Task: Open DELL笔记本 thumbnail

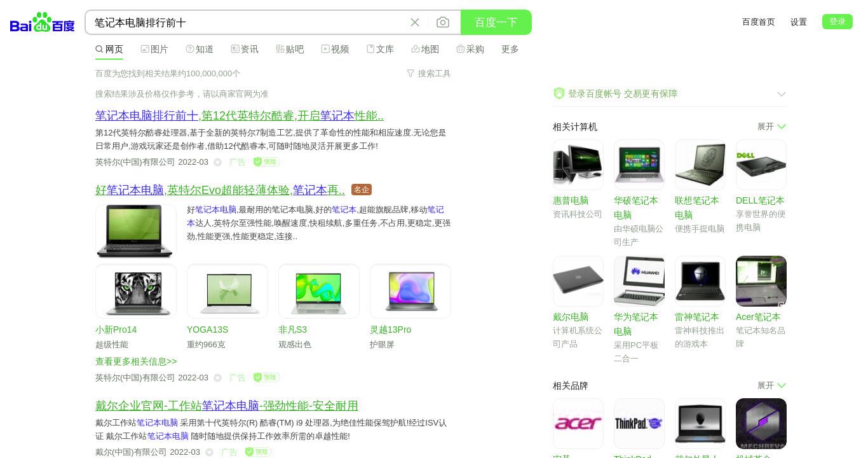Action: point(761,165)
